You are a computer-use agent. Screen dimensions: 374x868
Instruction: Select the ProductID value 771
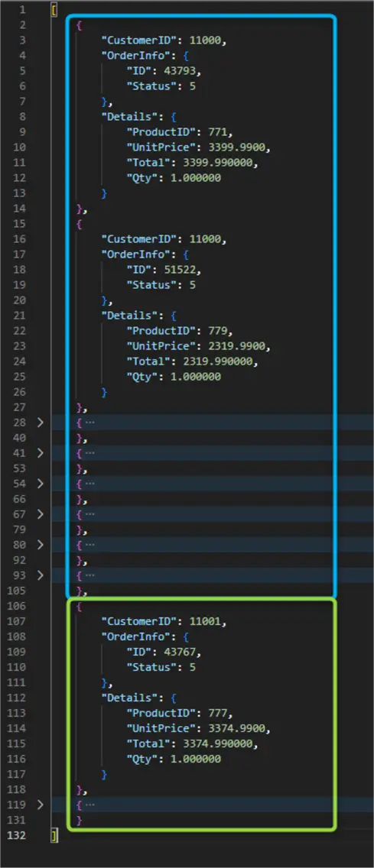click(x=218, y=132)
